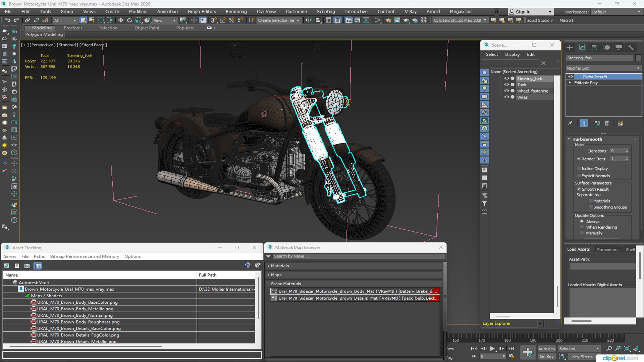Click Make Unique icon below modifier stack

(x=597, y=123)
